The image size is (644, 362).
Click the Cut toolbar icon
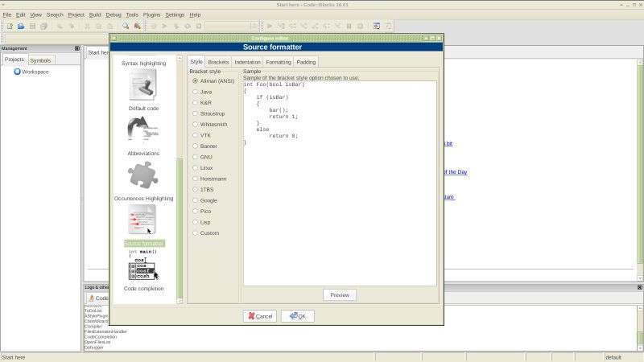(x=87, y=26)
